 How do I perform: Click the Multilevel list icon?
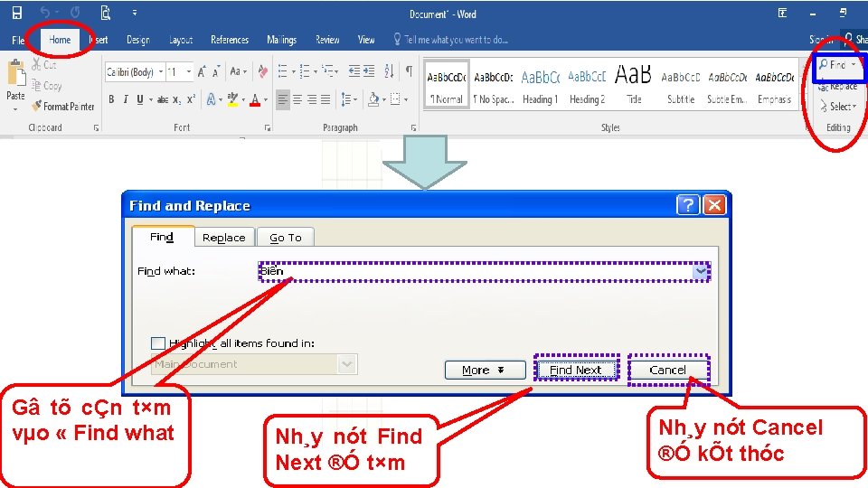tap(329, 70)
